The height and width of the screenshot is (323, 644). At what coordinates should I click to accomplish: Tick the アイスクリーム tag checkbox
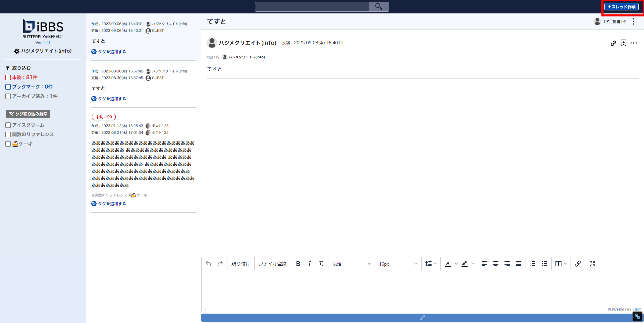(x=8, y=125)
